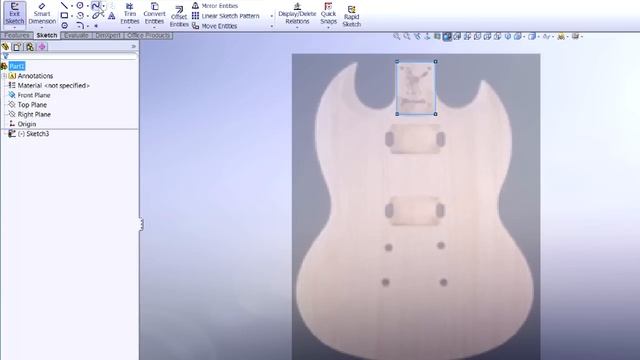
Task: Switch to the Office Products tab
Action: click(x=148, y=36)
